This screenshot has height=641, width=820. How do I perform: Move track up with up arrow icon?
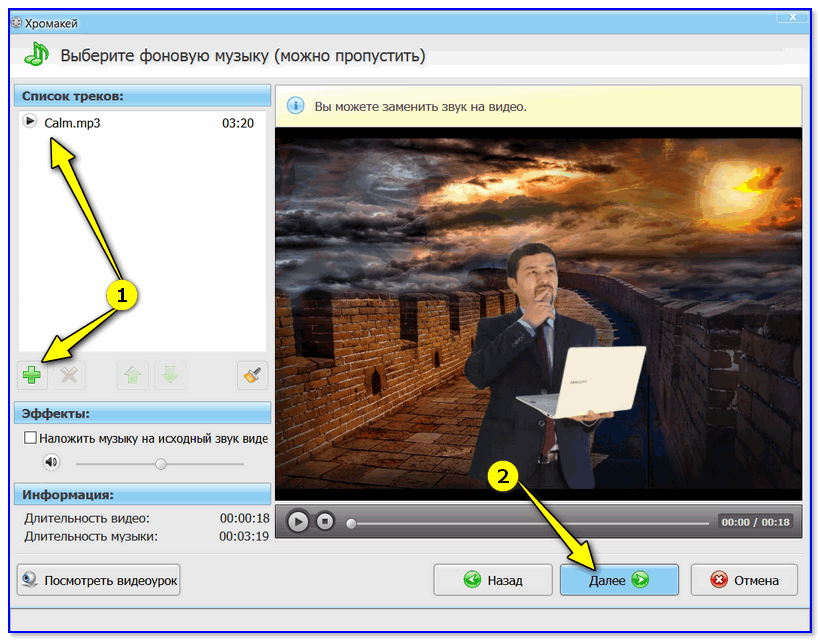coord(131,375)
